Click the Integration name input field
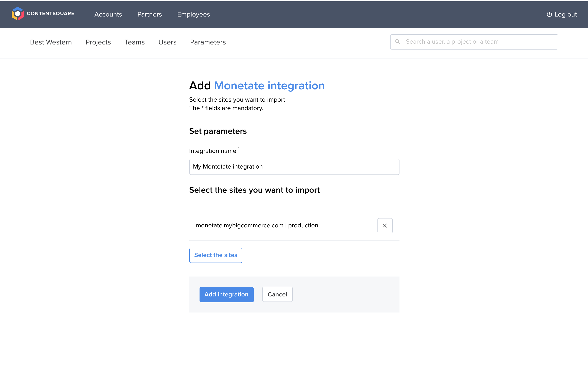Viewport: 588px width, 390px height. pyautogui.click(x=294, y=167)
